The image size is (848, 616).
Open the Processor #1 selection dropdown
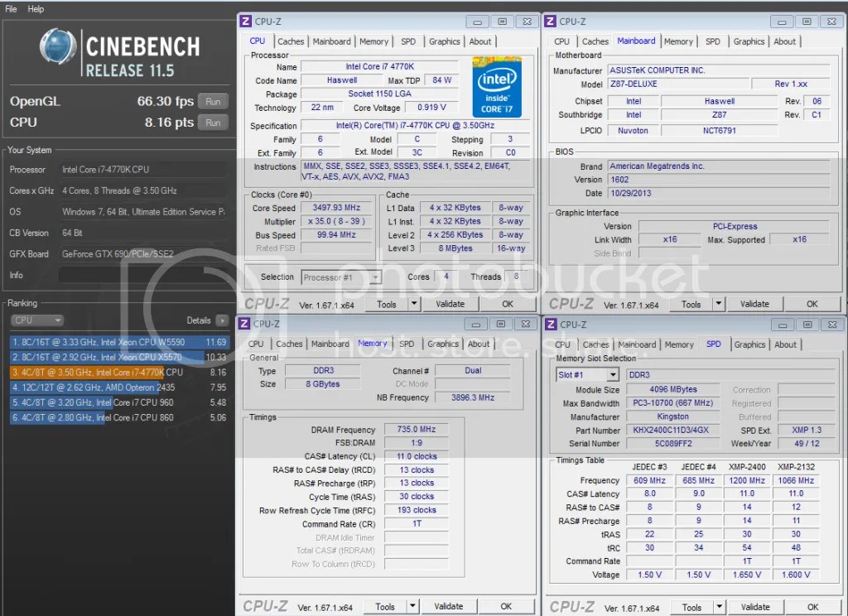[x=341, y=277]
